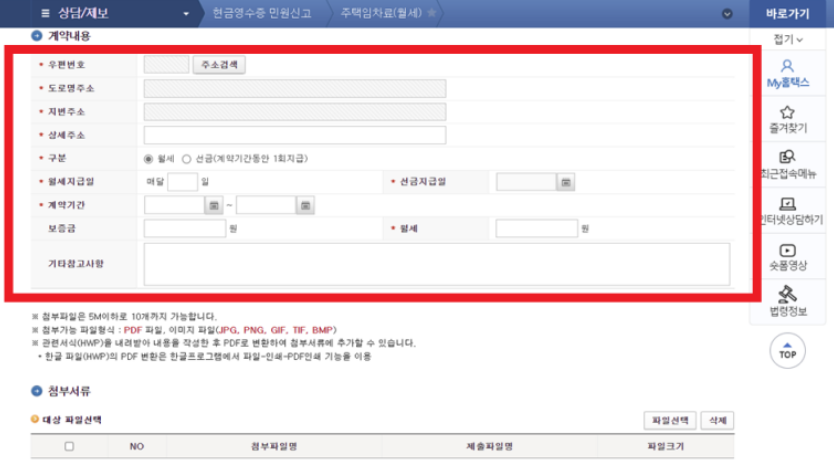834x473 pixels.
Task: Open calendar for 계약기간 end date
Action: (x=305, y=205)
